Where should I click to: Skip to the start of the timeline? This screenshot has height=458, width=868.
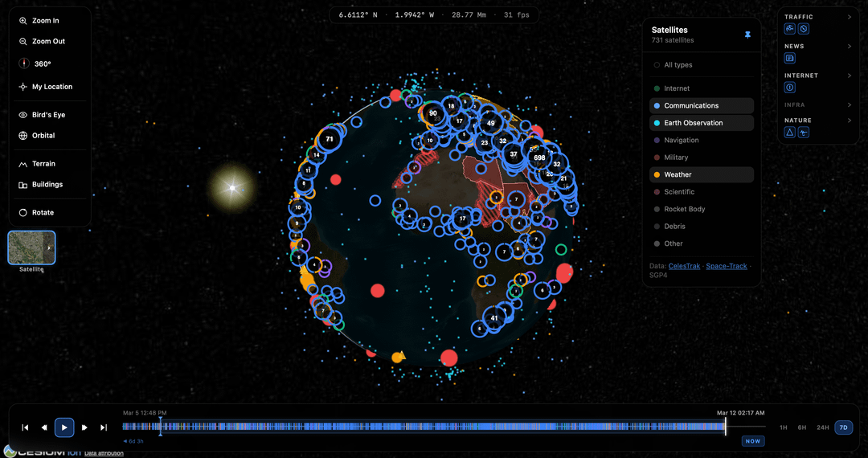[x=25, y=427]
